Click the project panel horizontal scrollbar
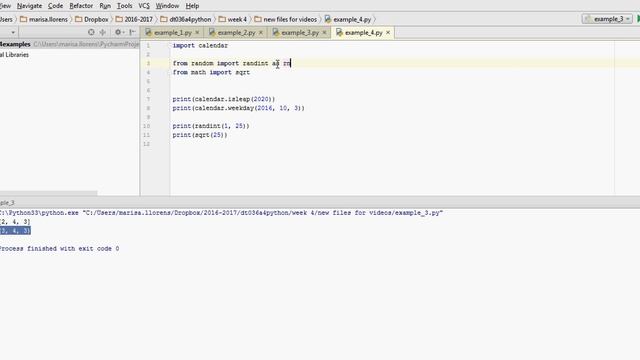The width and height of the screenshot is (640, 360). click(49, 193)
